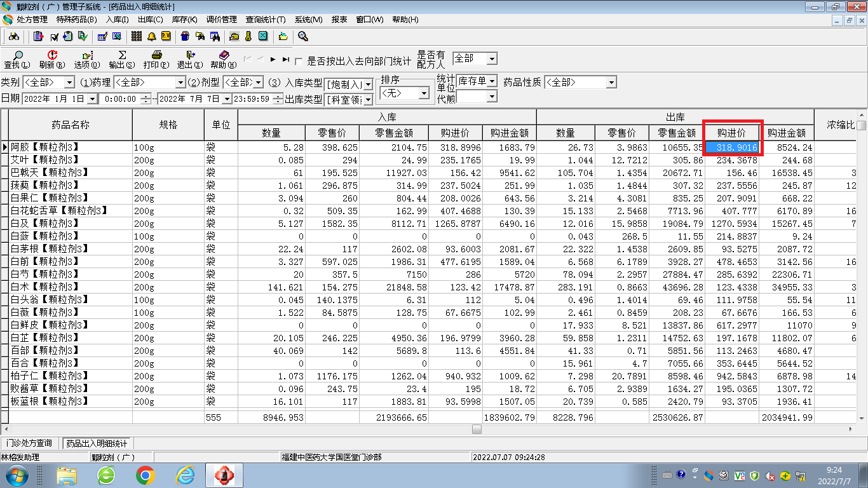Open 是否有配方人 dropdown

[492, 58]
